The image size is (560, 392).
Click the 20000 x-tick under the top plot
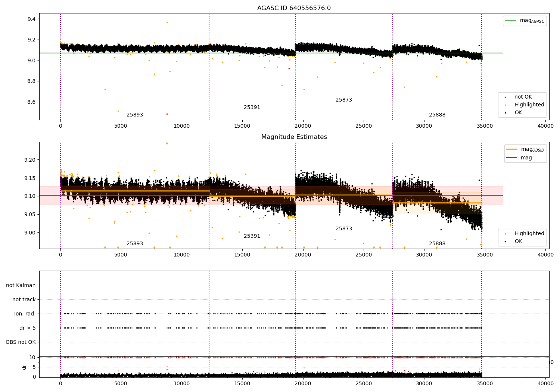tap(303, 126)
